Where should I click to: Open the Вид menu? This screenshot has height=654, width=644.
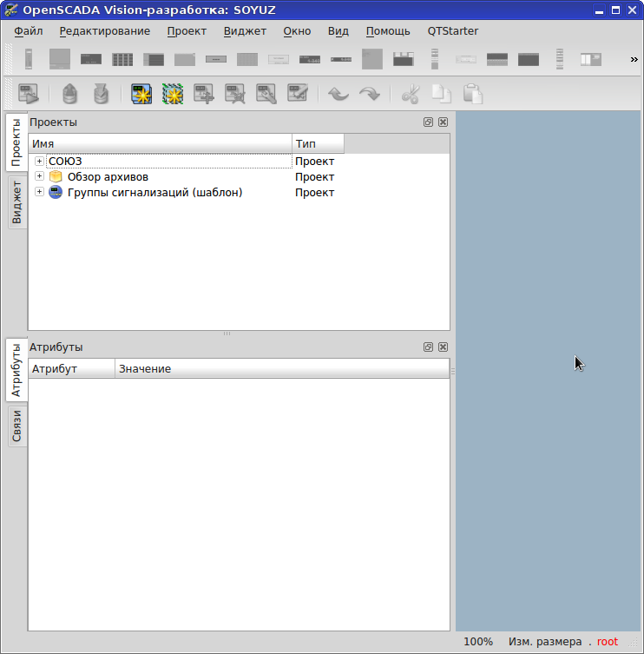click(338, 31)
